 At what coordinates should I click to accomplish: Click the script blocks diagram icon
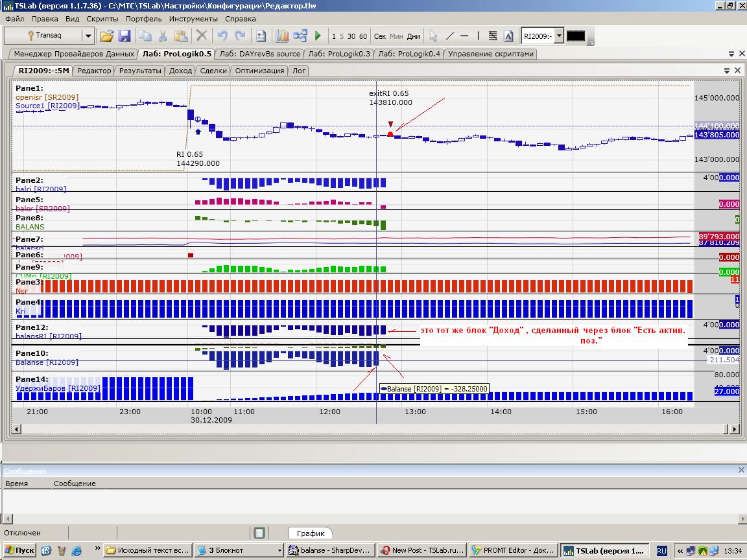coord(300,36)
